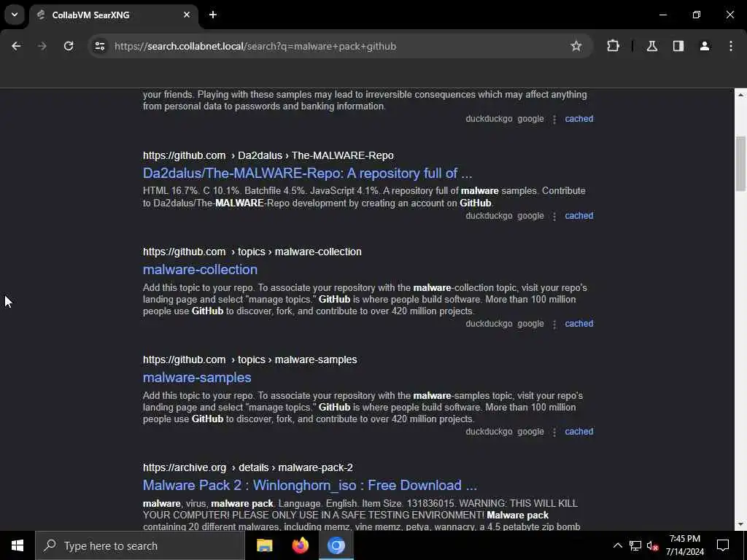Open cached link for malware-samples result

coord(578,432)
